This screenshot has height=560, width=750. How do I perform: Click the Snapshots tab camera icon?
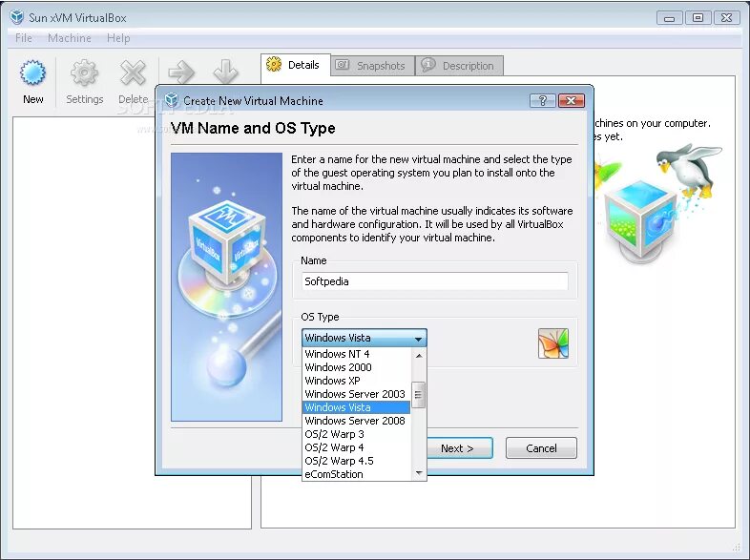[342, 65]
